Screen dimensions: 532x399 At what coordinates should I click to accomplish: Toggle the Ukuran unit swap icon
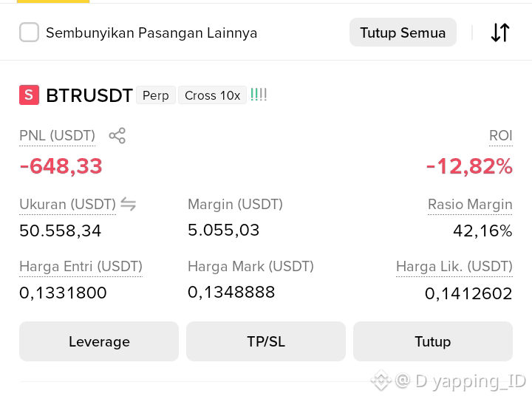[x=129, y=204]
